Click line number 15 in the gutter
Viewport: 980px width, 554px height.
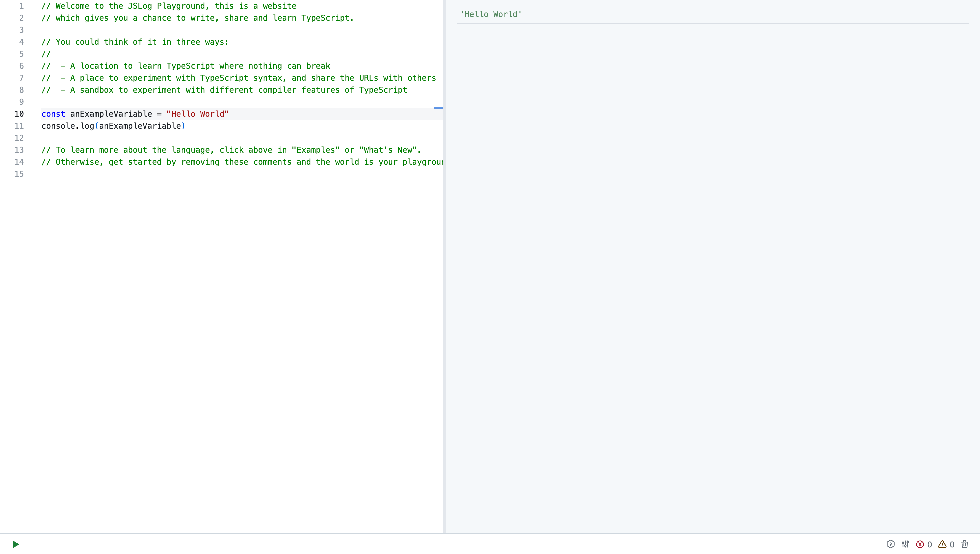[x=19, y=174]
